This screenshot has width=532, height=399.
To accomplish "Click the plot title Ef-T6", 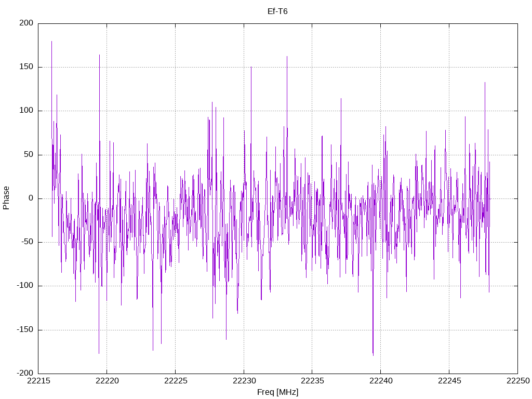I will 277,11.
